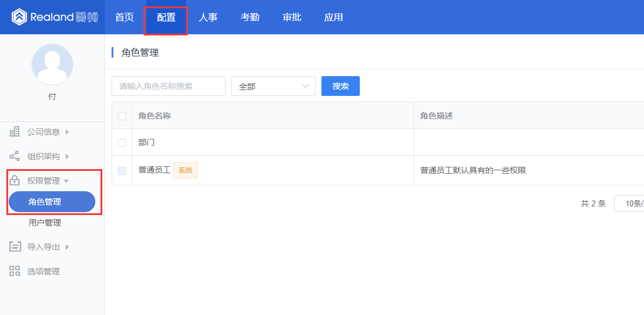Switch to the 审批 tab
This screenshot has width=644, height=315.
coord(292,17)
